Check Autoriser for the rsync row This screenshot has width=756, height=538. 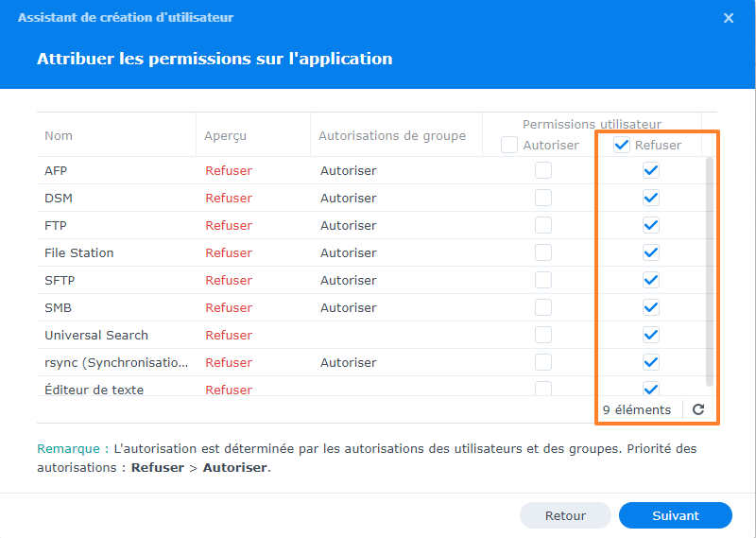coord(542,363)
